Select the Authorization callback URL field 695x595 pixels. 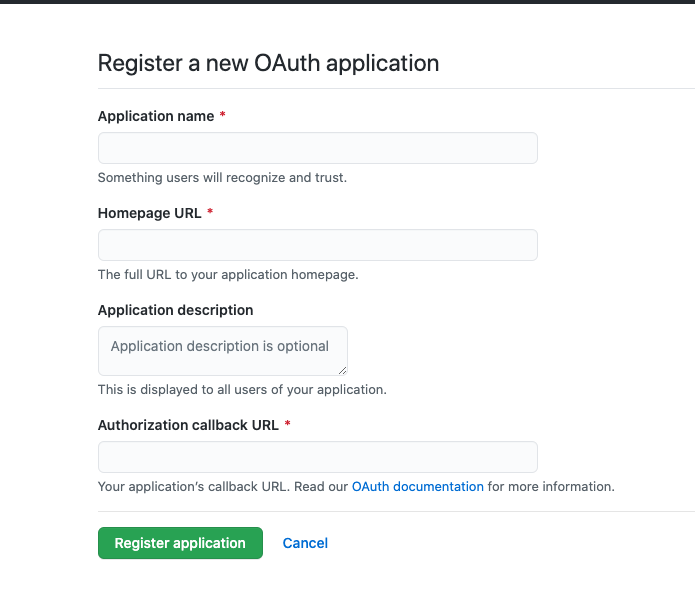[x=317, y=457]
